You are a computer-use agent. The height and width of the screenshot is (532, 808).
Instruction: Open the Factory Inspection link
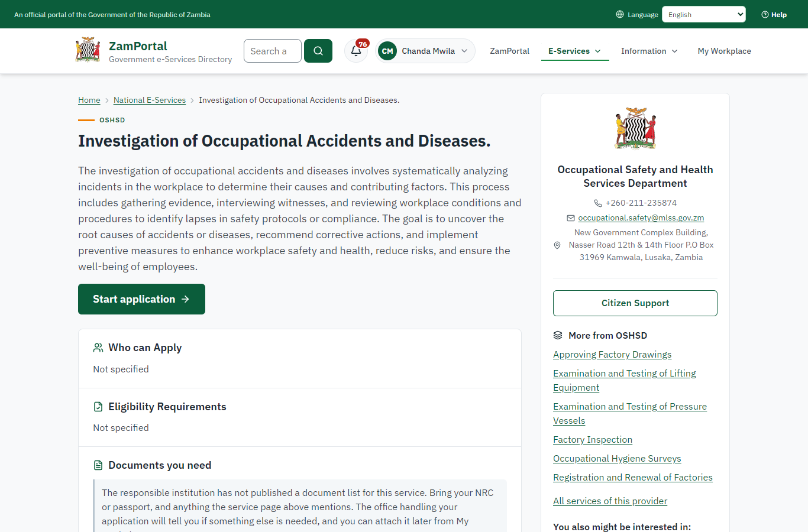pos(593,440)
